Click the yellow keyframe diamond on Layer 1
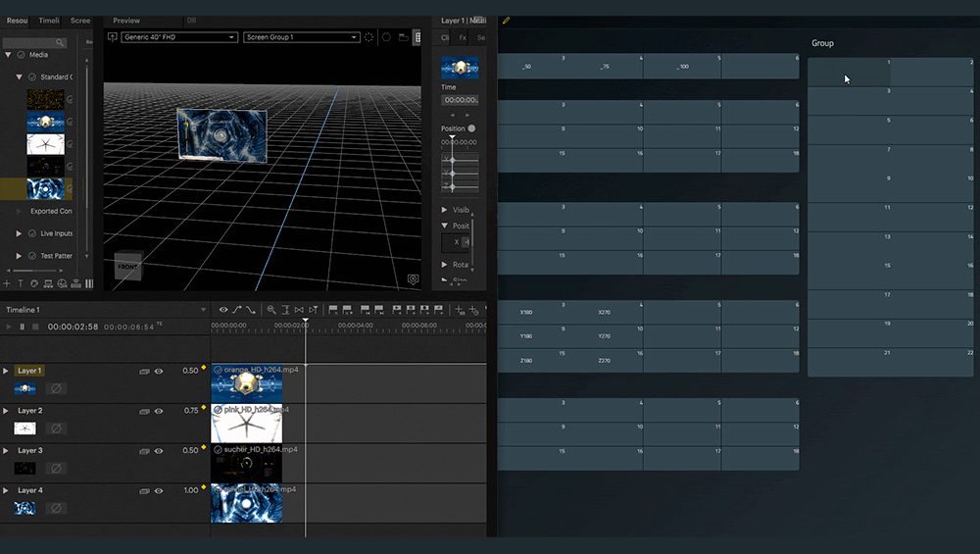The width and height of the screenshot is (980, 554). 204,368
